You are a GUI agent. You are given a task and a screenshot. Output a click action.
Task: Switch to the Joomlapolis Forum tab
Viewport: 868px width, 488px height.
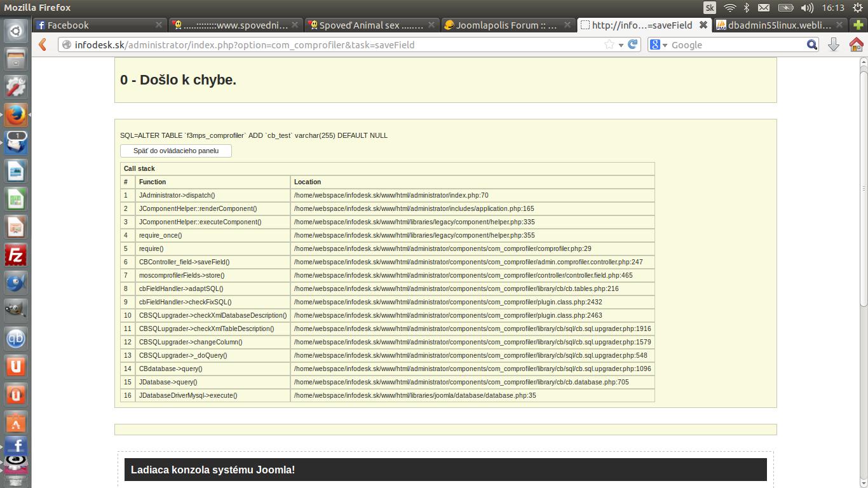(506, 25)
